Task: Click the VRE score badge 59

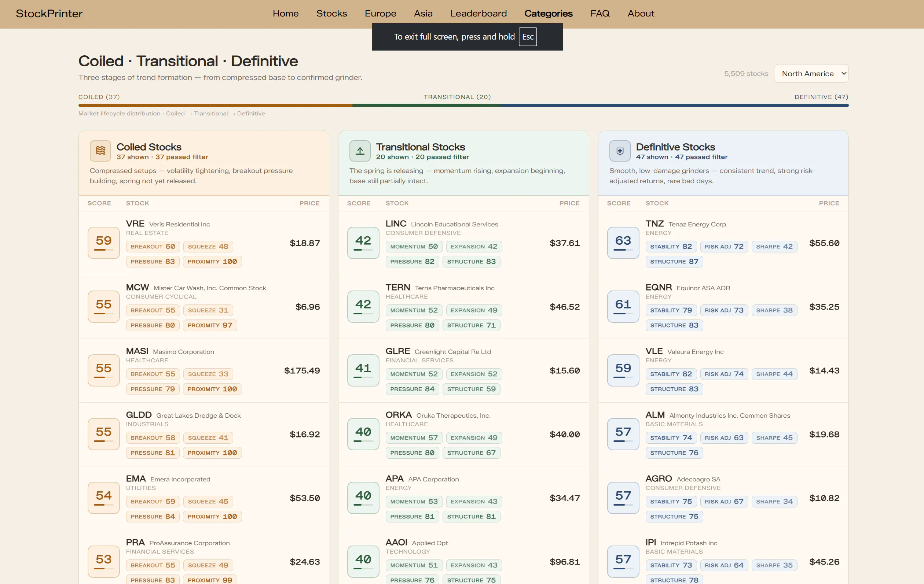Action: 104,243
